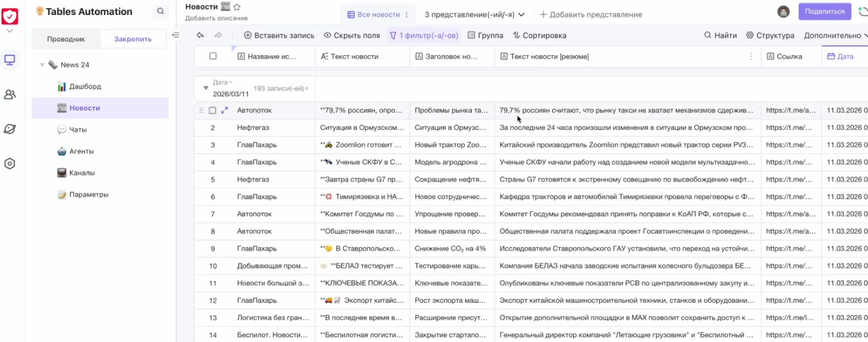This screenshot has height=342, width=868.
Task: Click the red shield app logo
Action: [10, 16]
